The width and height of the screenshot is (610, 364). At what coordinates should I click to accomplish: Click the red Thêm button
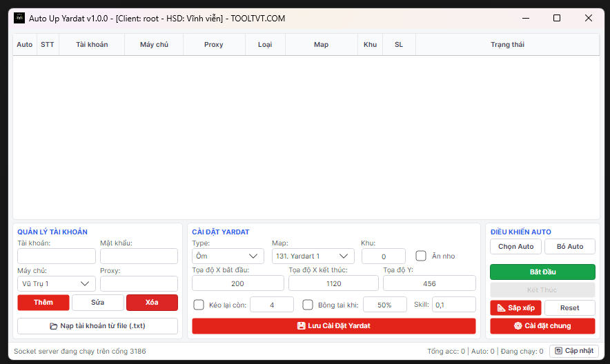(43, 302)
